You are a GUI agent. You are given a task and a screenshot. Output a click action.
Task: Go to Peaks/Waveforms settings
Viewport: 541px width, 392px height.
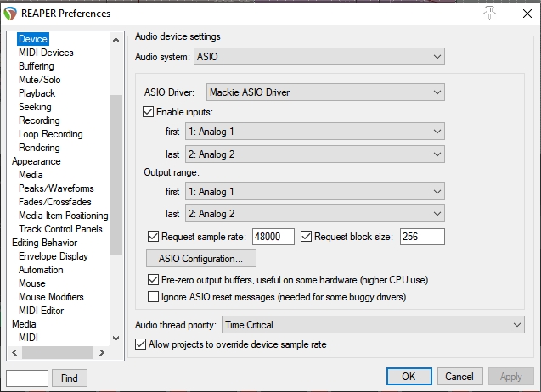tap(56, 188)
